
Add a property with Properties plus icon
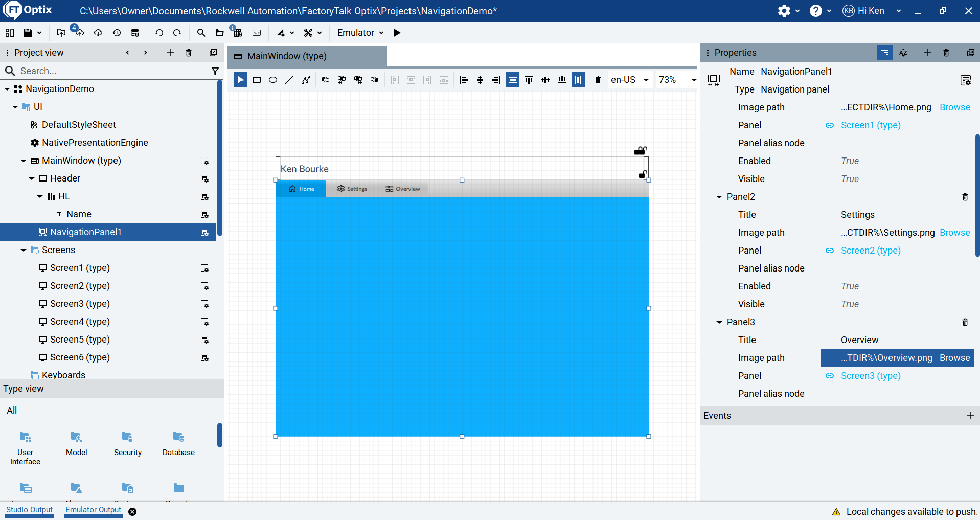point(927,53)
